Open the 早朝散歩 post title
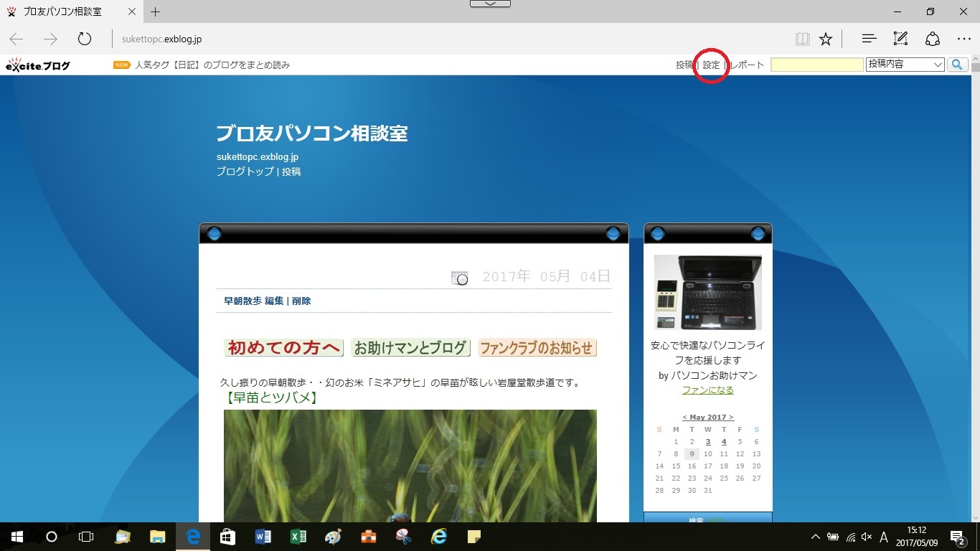 (242, 301)
